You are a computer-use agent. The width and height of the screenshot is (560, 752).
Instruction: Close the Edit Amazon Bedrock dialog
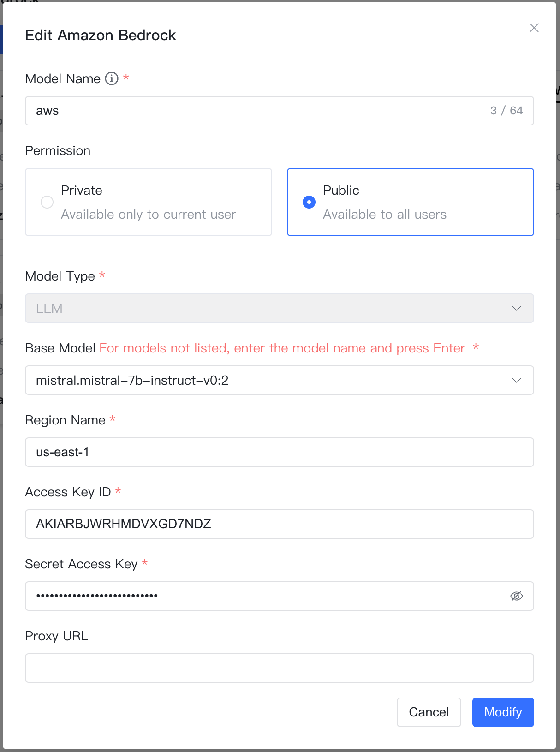click(x=534, y=28)
